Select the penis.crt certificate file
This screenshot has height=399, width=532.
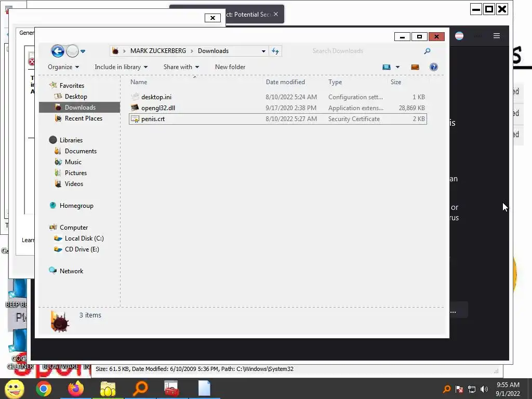click(x=278, y=119)
